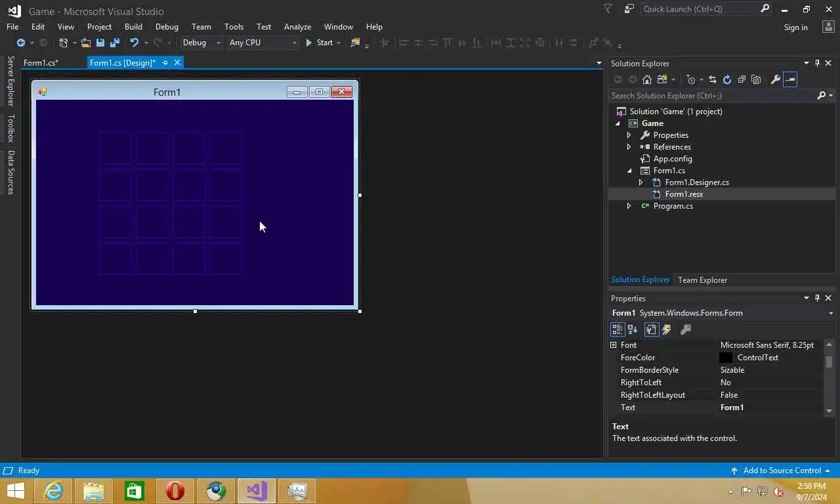Click the Find in Files toolbar icon
Image resolution: width=840 pixels, height=504 pixels.
coord(356,43)
